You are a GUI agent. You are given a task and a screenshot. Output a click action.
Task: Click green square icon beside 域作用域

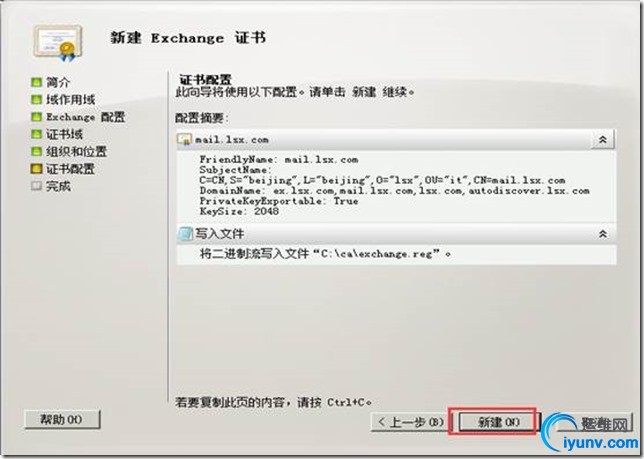37,99
